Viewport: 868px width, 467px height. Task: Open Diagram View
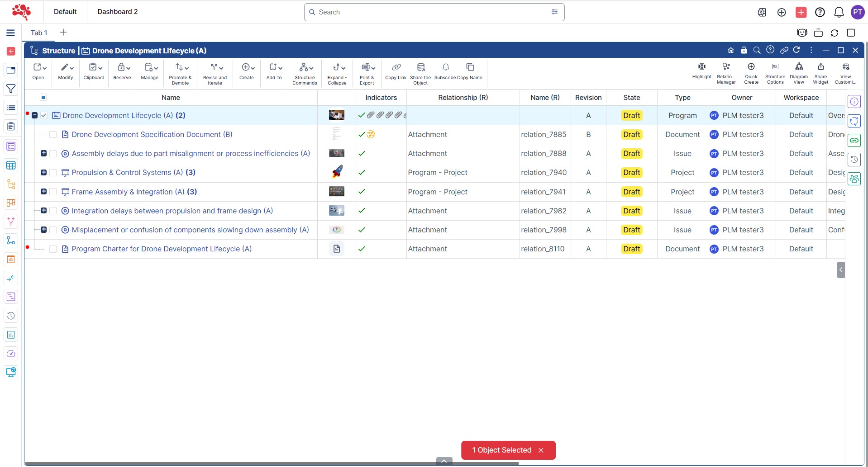[x=799, y=67]
